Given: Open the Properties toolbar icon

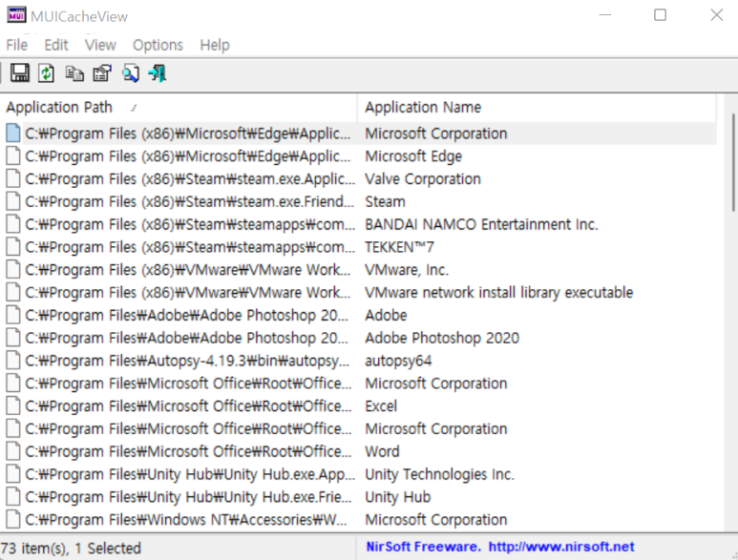Looking at the screenshot, I should click(x=102, y=73).
